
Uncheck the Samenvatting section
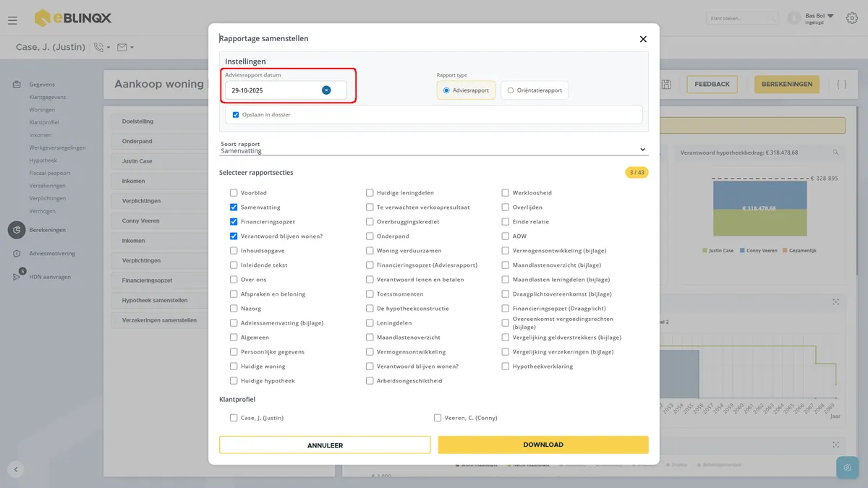click(x=234, y=207)
